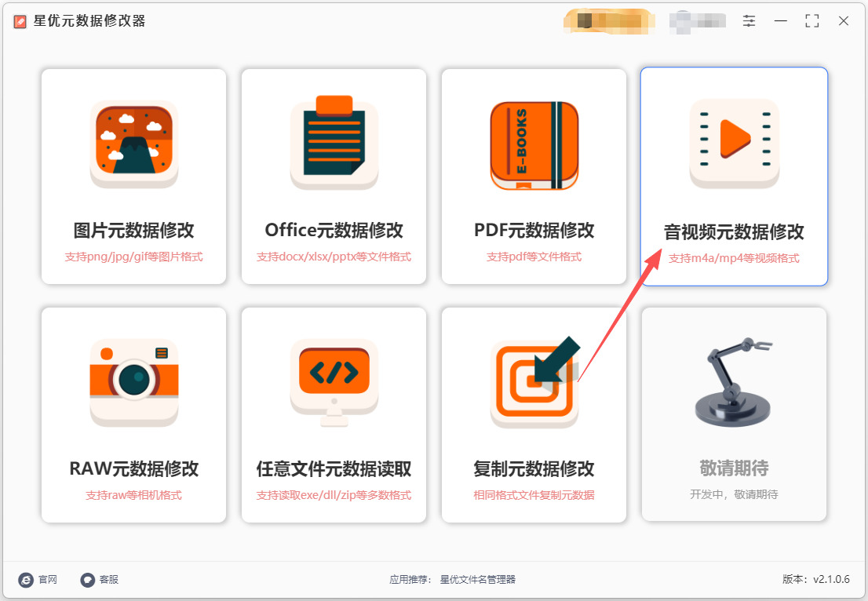Click 支持raw等相机格式 subtitle
868x601 pixels.
[x=134, y=495]
